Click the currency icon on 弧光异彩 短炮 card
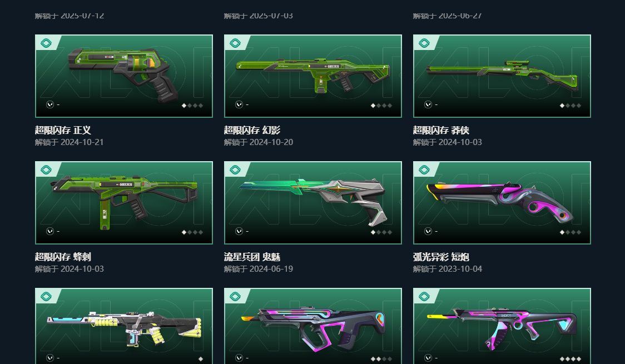This screenshot has height=364, width=625. 428,231
